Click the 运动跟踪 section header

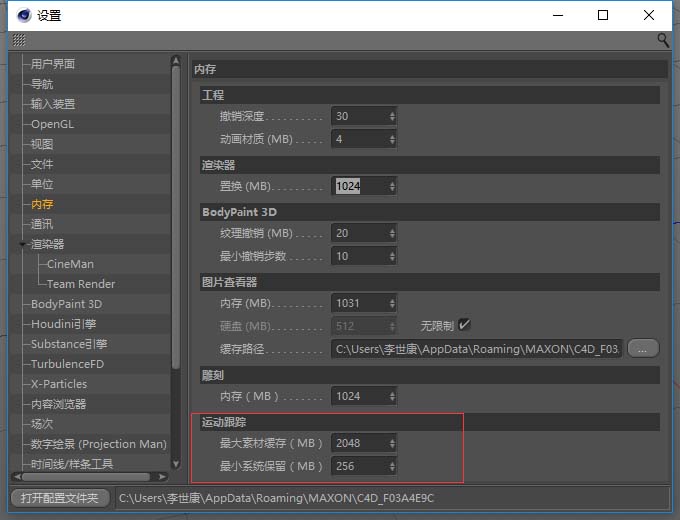click(x=430, y=422)
